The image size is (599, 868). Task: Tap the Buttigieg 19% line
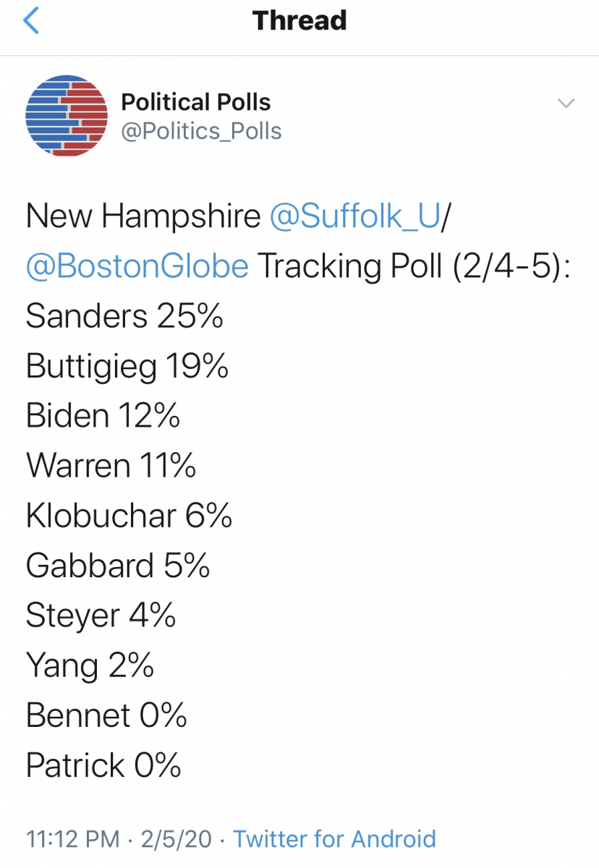tap(127, 367)
